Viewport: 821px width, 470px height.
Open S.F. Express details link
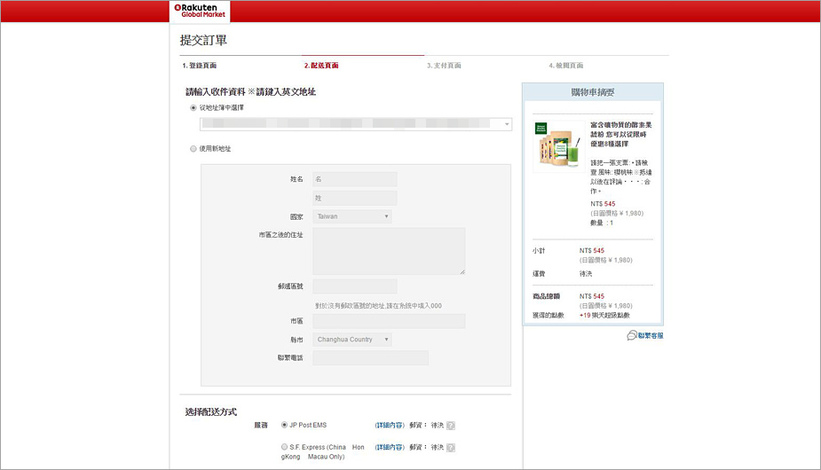tap(389, 447)
